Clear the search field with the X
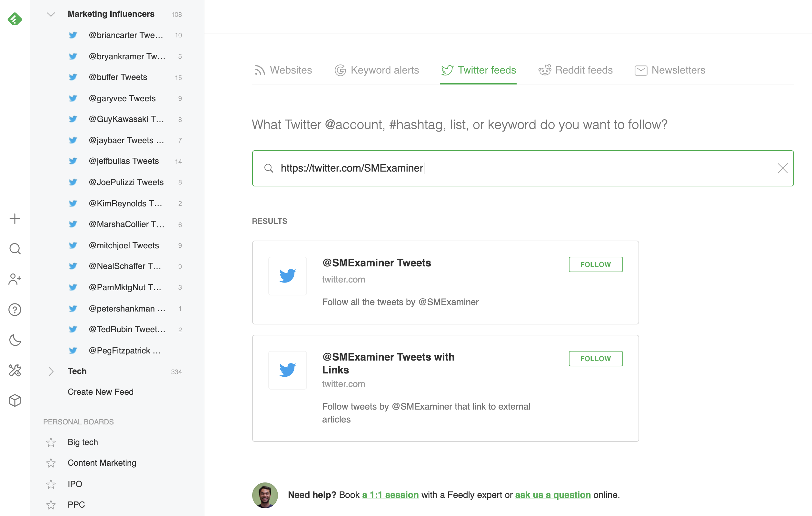The height and width of the screenshot is (516, 812). [782, 168]
